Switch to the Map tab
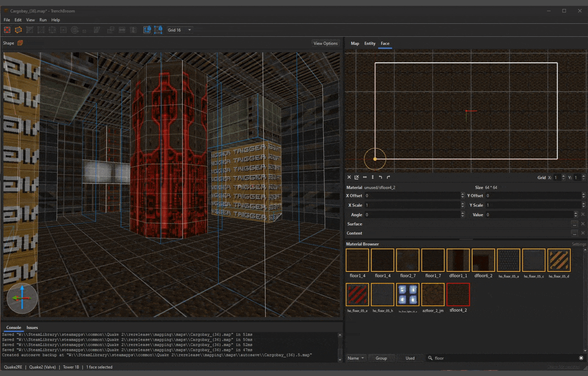The image size is (588, 376). 355,43
